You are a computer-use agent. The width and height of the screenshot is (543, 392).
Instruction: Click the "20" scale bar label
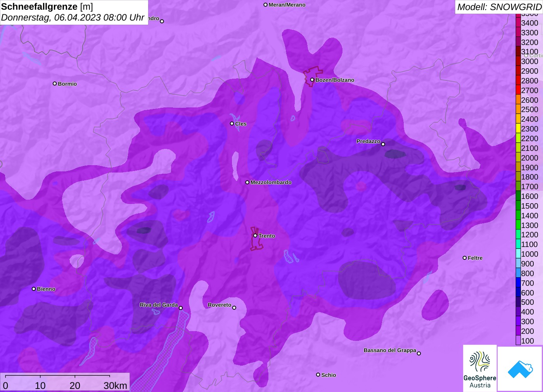point(75,385)
